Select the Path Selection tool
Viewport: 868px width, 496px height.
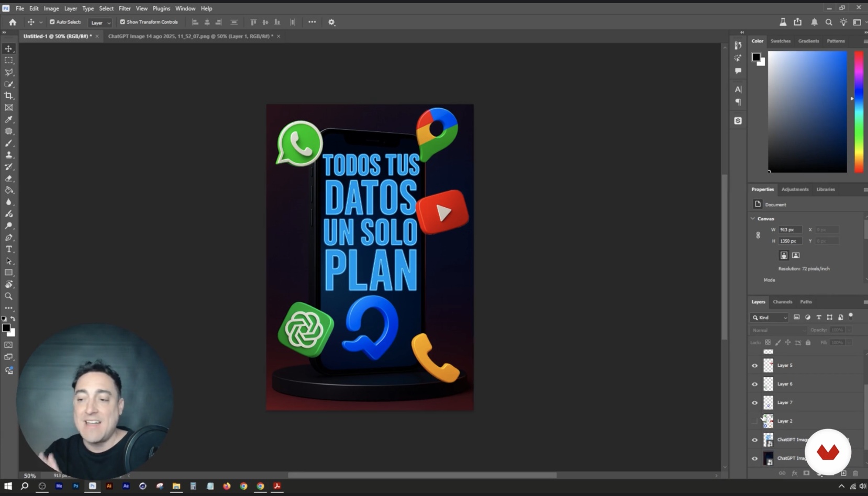click(9, 261)
